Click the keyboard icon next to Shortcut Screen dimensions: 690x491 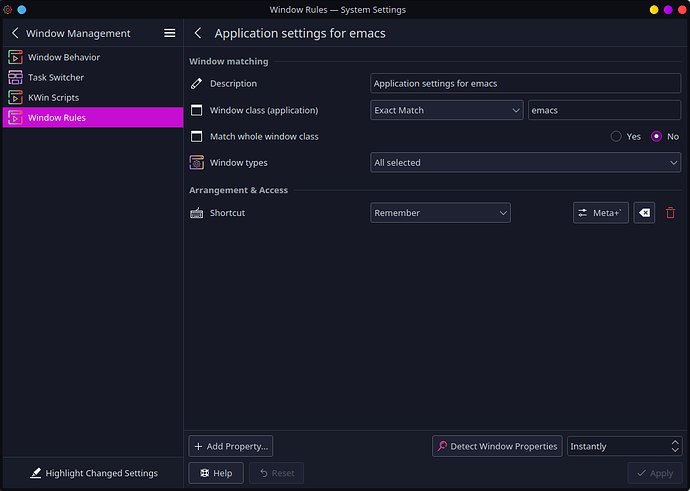pyautogui.click(x=196, y=213)
